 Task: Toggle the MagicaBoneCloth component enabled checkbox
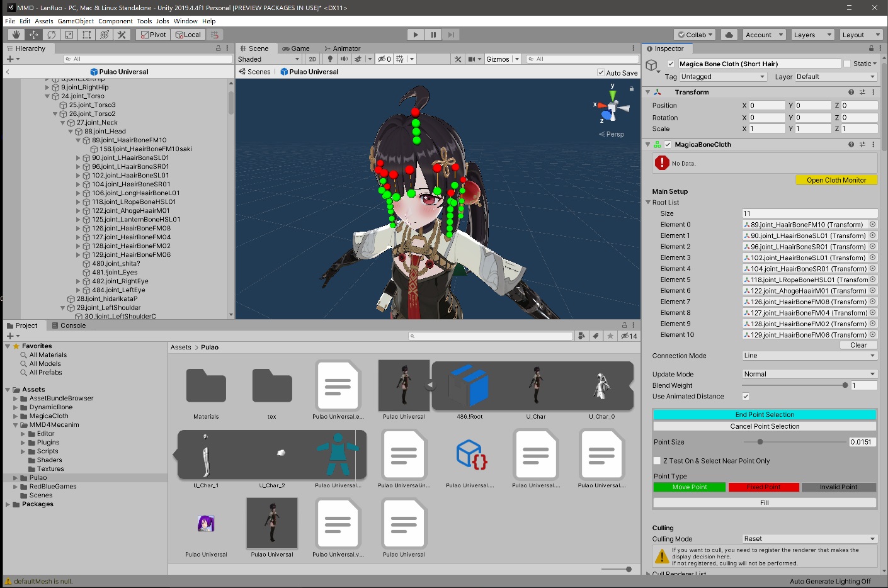click(x=668, y=144)
